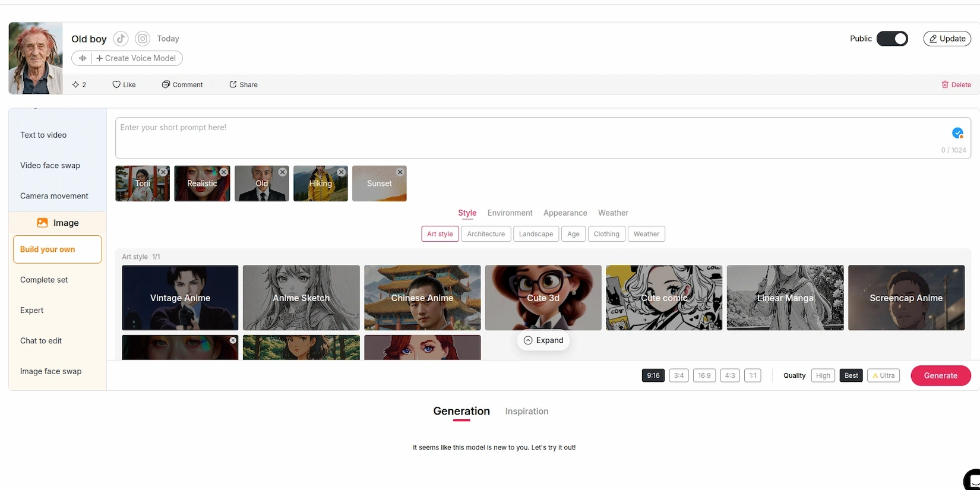Set quality to Ultra
Viewport: 980px width, 490px height.
coord(883,375)
